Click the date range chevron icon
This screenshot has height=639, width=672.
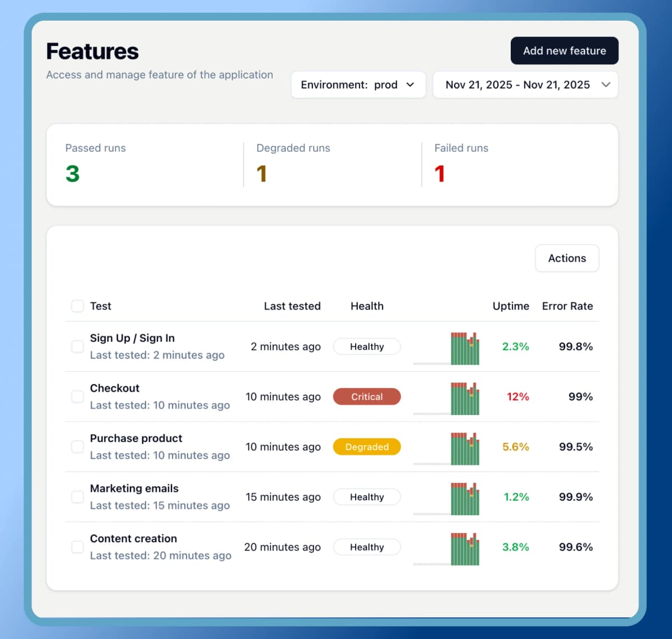click(606, 85)
